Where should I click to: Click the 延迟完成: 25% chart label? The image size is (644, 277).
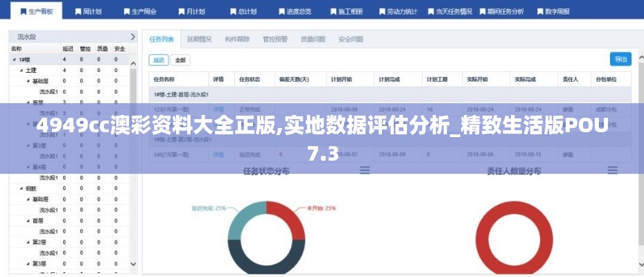(209, 208)
